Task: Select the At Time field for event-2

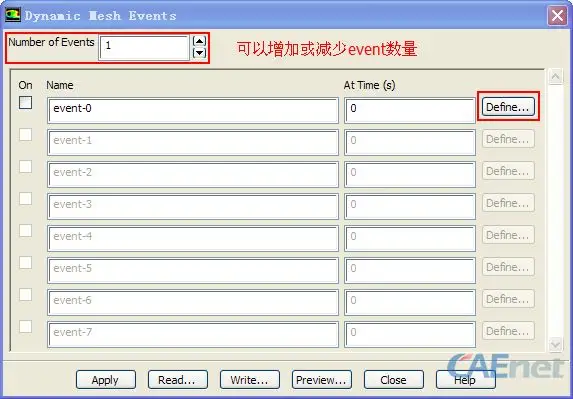Action: [410, 174]
